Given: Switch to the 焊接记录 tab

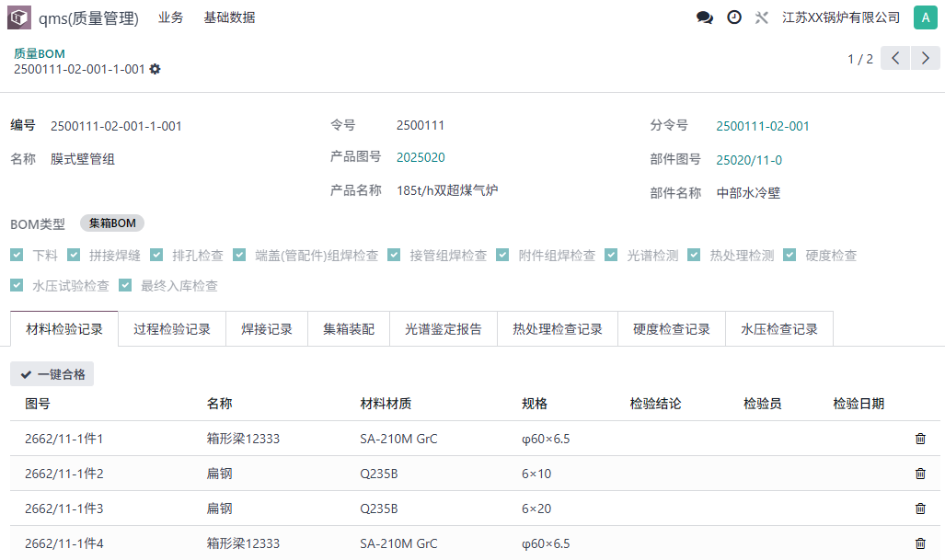Looking at the screenshot, I should point(267,328).
